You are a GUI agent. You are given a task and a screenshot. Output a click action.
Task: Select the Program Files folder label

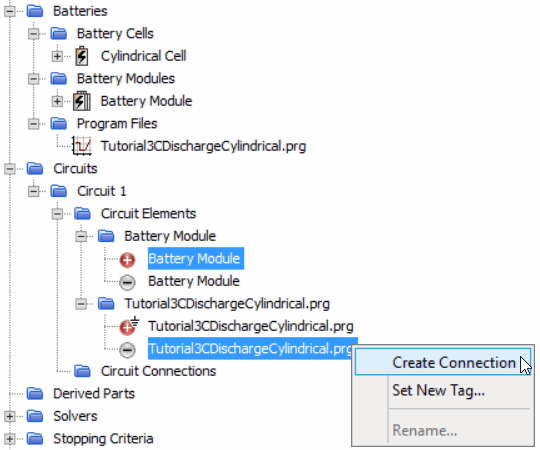(117, 124)
